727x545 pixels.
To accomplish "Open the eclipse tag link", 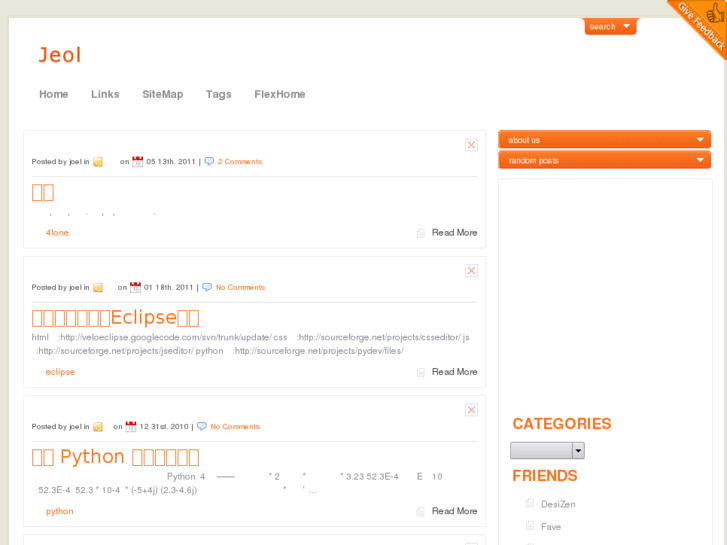I will pyautogui.click(x=60, y=372).
